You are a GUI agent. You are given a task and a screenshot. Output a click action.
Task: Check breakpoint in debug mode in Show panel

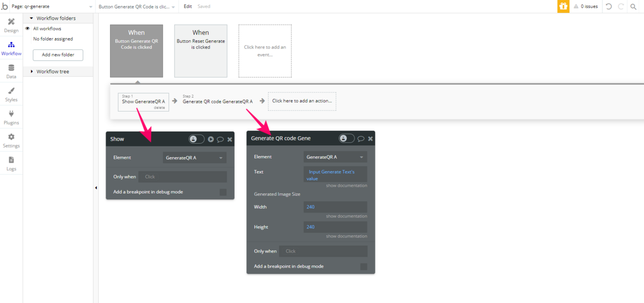coord(223,192)
